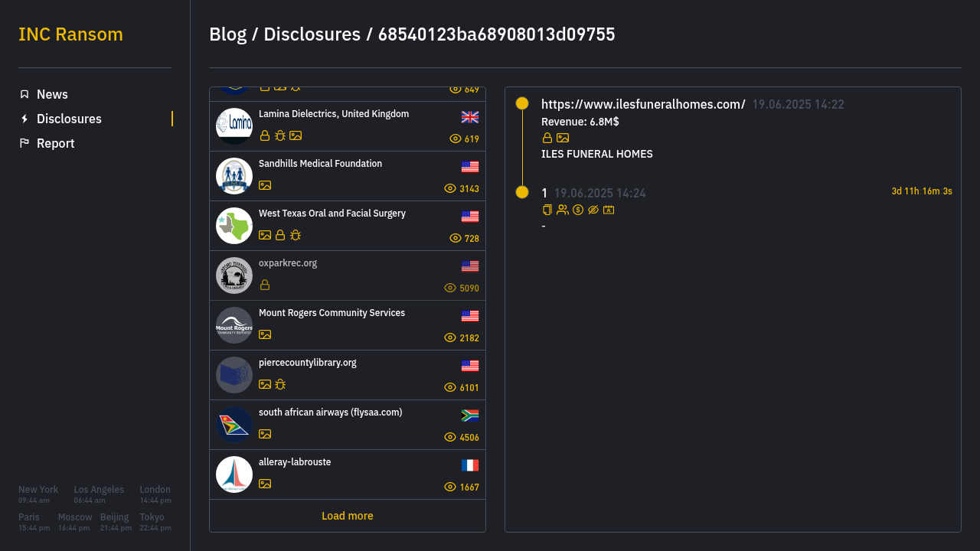Viewport: 980px width, 551px height.
Task: Click the 5090 view count
Action: [469, 289]
